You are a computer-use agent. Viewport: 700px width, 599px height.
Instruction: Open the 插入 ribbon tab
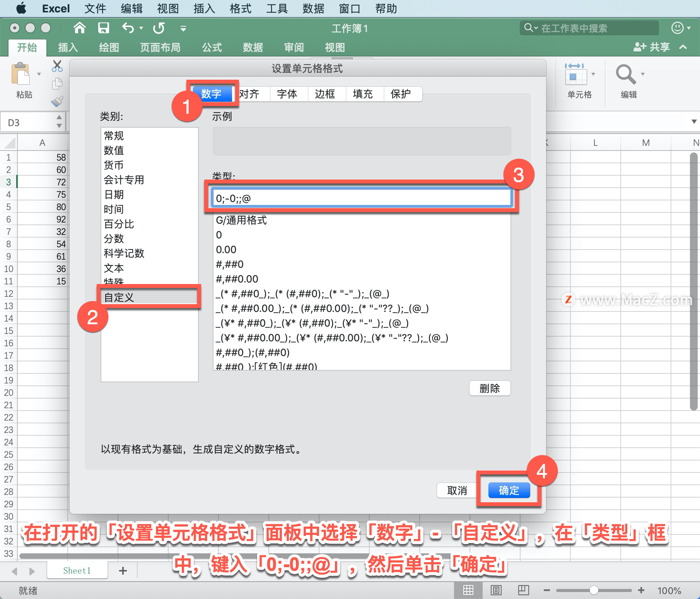pos(68,47)
